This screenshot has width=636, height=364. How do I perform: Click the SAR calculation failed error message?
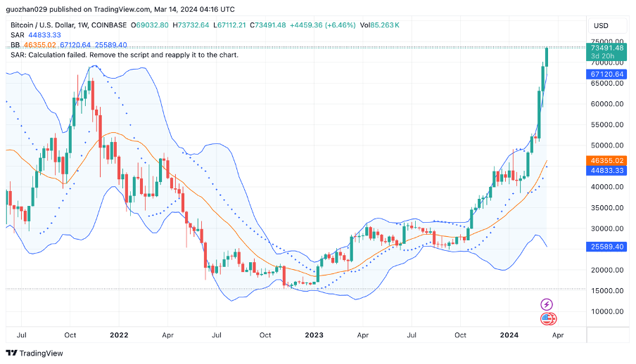pyautogui.click(x=125, y=55)
